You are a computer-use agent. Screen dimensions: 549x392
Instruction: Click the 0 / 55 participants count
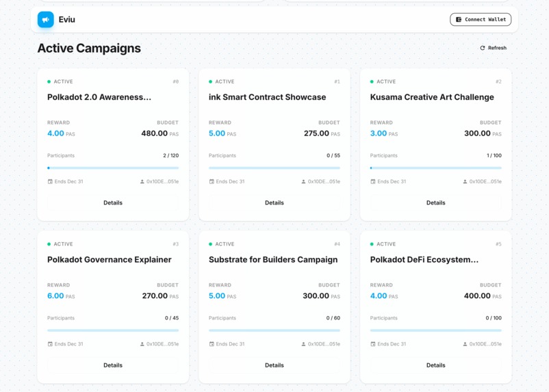[333, 155]
